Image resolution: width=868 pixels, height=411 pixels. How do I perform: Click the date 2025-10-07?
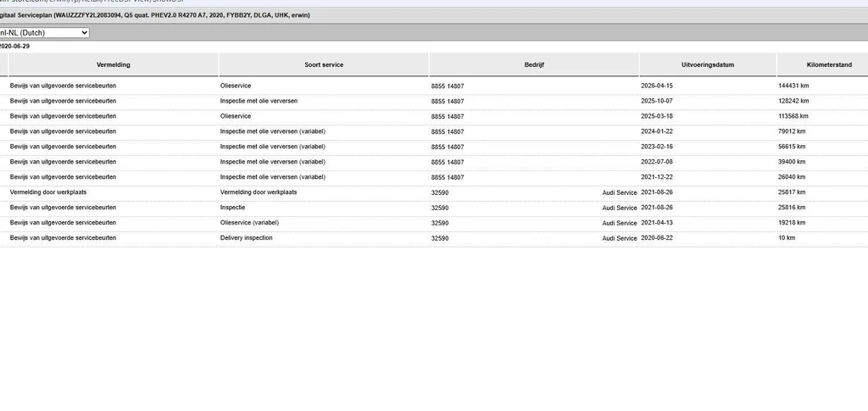pyautogui.click(x=657, y=101)
